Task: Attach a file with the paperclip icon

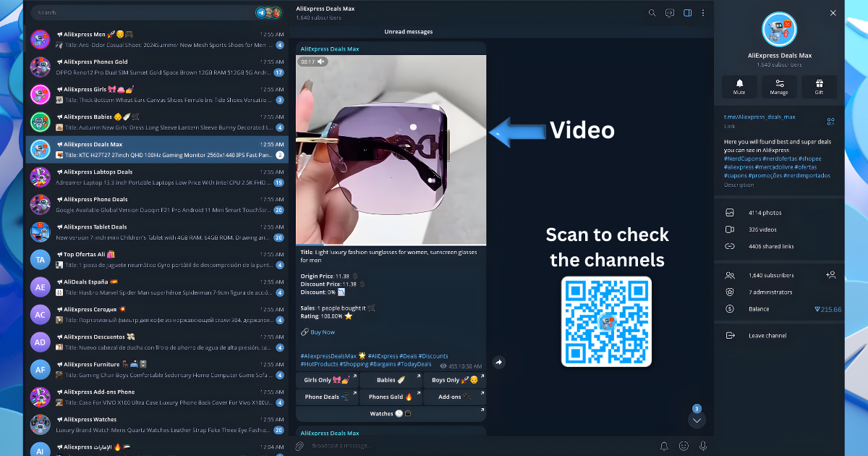Action: [x=299, y=446]
